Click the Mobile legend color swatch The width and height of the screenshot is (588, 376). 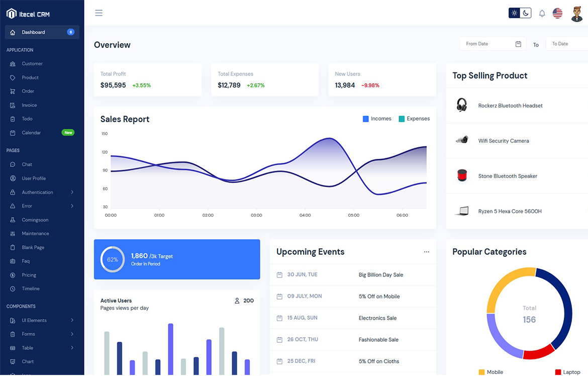coord(482,372)
